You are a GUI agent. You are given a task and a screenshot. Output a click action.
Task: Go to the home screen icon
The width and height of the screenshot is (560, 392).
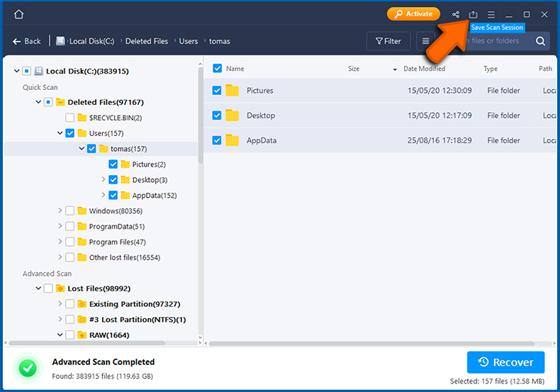click(x=18, y=14)
